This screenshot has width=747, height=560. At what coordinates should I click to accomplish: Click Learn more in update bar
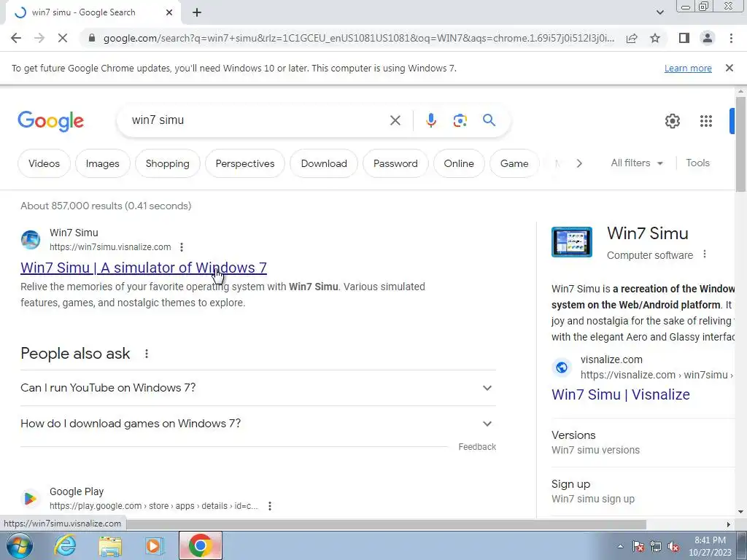pos(688,68)
